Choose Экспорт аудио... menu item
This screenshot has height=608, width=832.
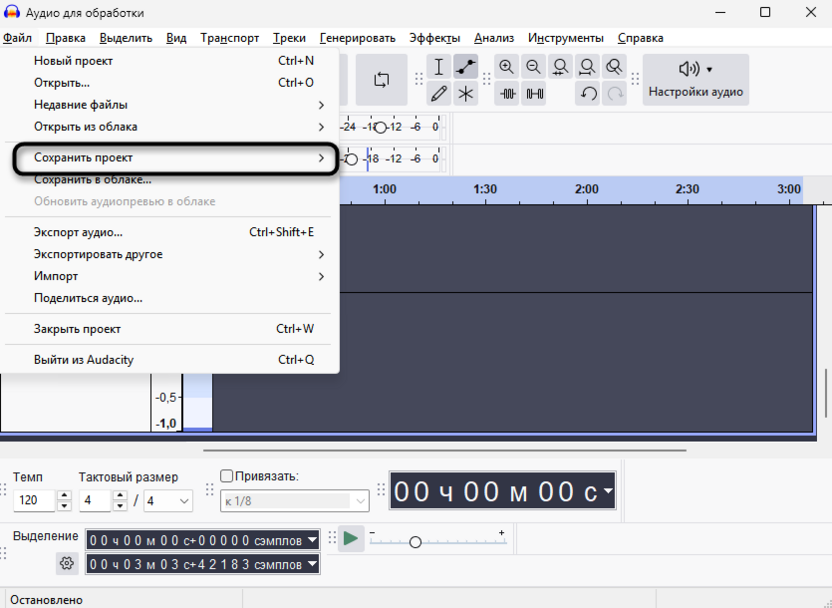(x=170, y=232)
